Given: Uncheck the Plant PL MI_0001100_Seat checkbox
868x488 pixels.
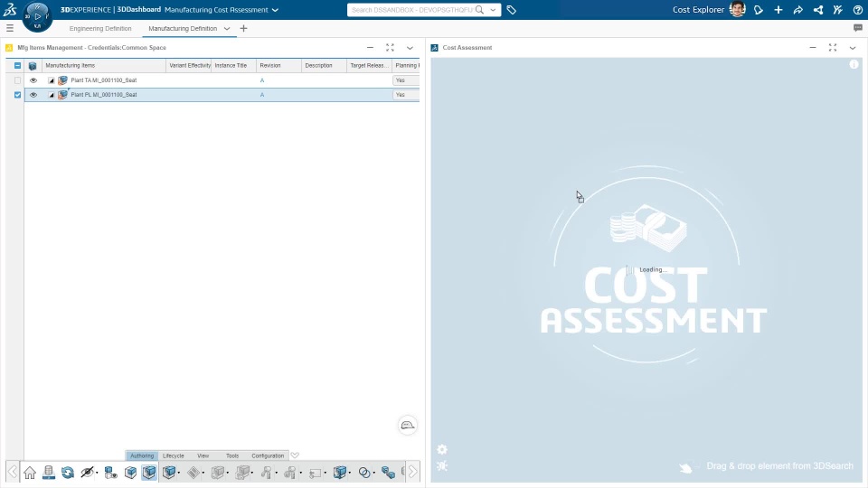Looking at the screenshot, I should [18, 95].
